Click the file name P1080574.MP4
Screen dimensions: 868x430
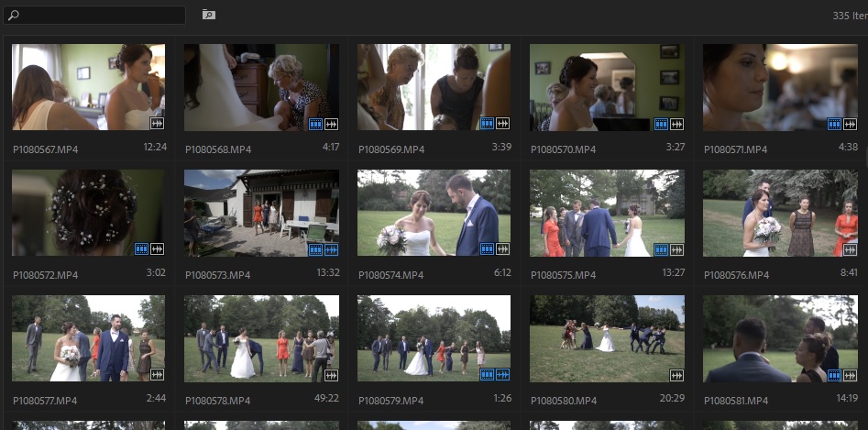pyautogui.click(x=391, y=275)
